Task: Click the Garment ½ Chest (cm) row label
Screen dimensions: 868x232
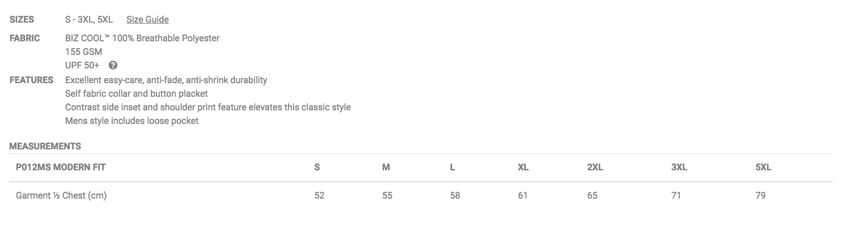Action: pos(61,196)
